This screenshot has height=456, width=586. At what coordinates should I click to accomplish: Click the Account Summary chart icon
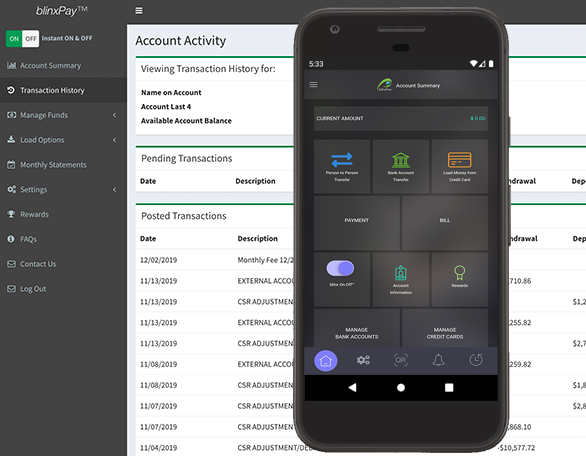coord(12,65)
